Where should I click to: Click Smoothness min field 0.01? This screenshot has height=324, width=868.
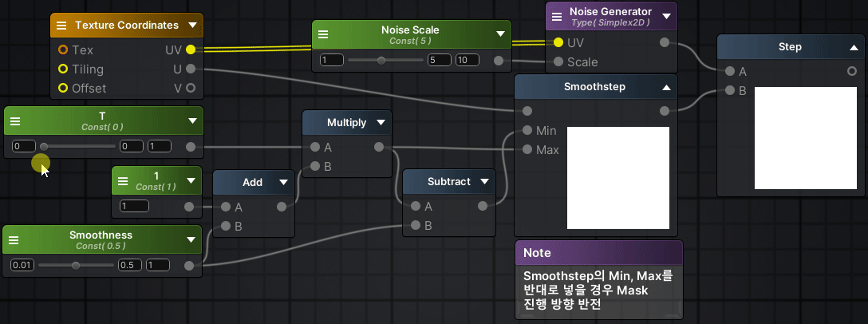pyautogui.click(x=22, y=265)
